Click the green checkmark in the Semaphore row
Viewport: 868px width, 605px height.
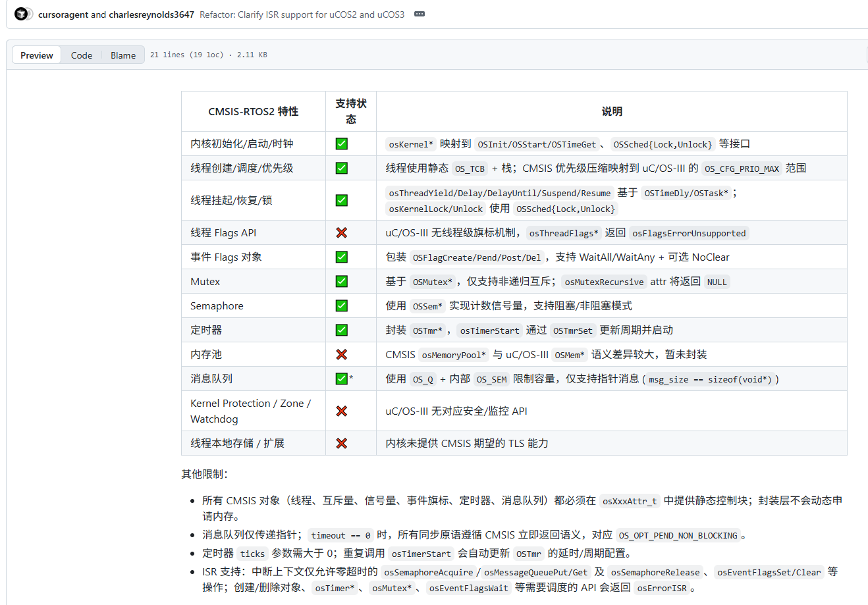pyautogui.click(x=341, y=305)
